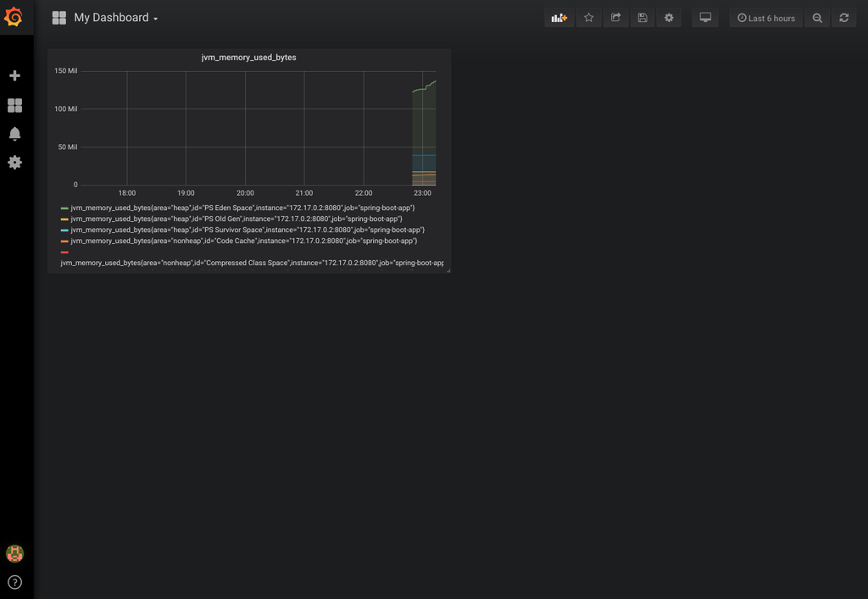Click the dashboard grid icon next to title
868x599 pixels.
point(59,18)
